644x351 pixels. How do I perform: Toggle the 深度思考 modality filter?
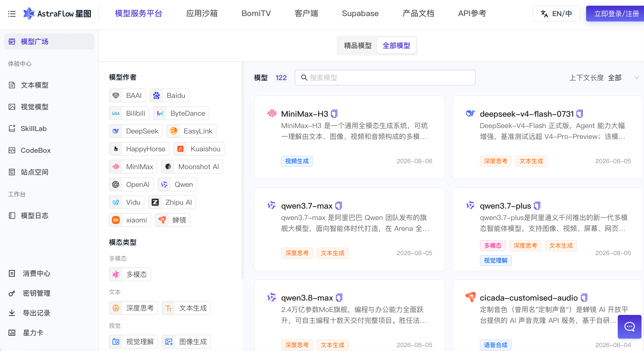coord(133,308)
